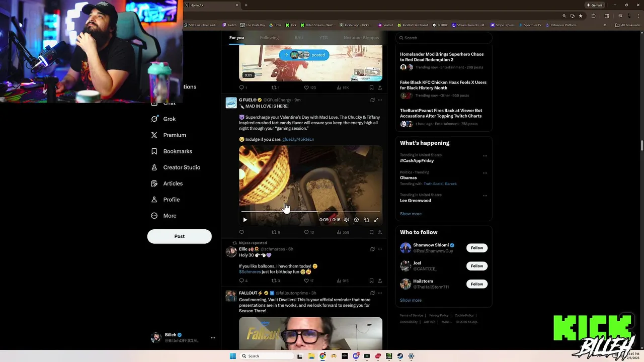Viewport: 644px width, 362px height.
Task: Open G FUEL post more options dots
Action: click(x=380, y=100)
